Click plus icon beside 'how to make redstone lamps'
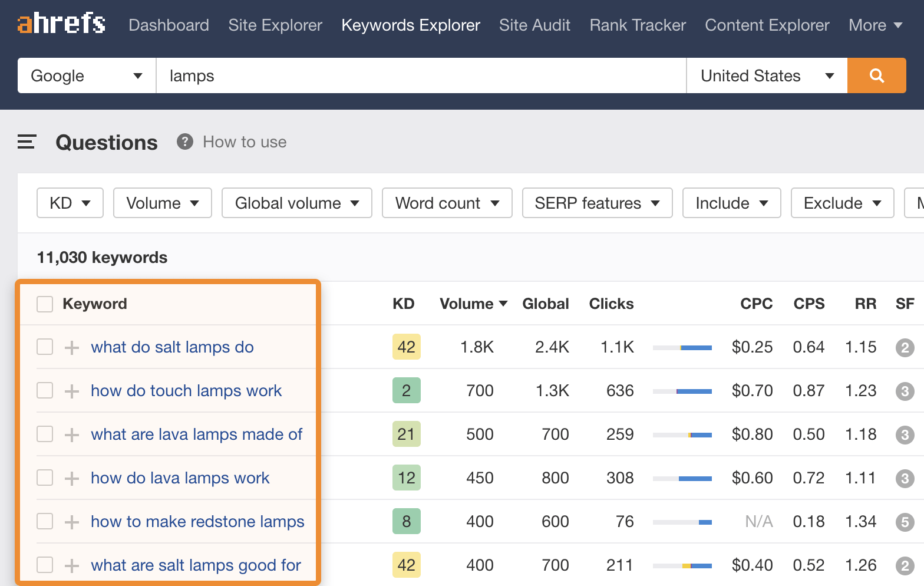924x586 pixels. point(72,522)
